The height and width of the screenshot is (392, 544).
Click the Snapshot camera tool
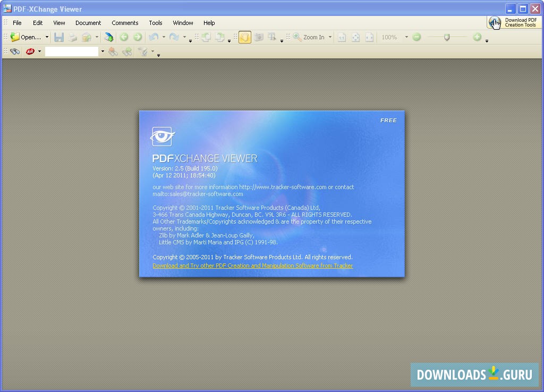point(259,37)
